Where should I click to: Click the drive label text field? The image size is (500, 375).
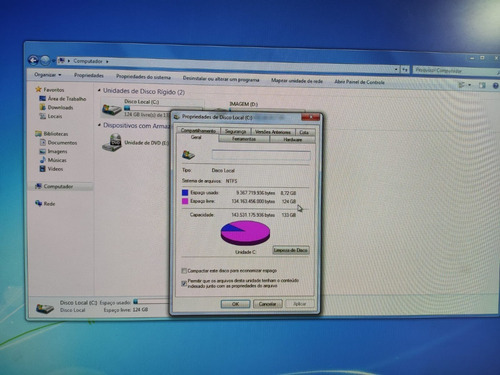tap(261, 155)
